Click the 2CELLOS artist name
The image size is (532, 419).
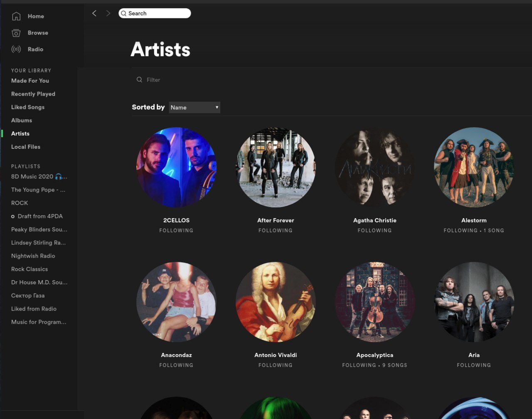[176, 220]
